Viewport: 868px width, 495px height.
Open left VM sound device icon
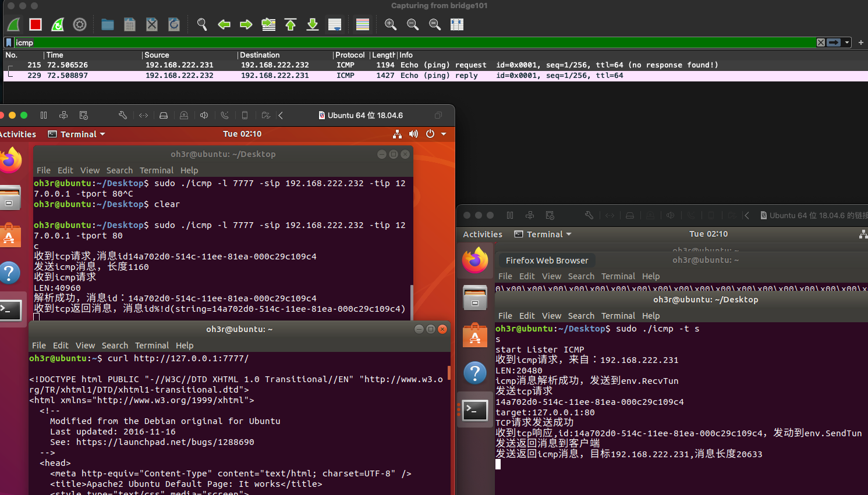click(204, 115)
